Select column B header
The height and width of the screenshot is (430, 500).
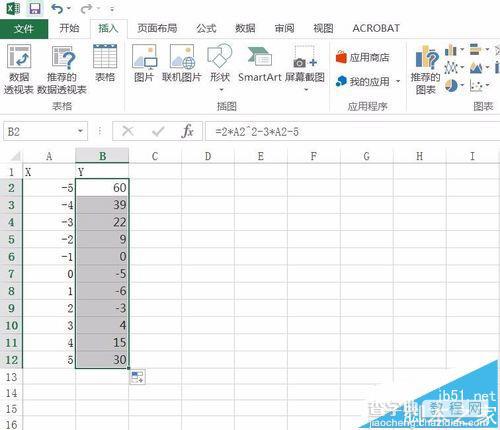tap(102, 156)
